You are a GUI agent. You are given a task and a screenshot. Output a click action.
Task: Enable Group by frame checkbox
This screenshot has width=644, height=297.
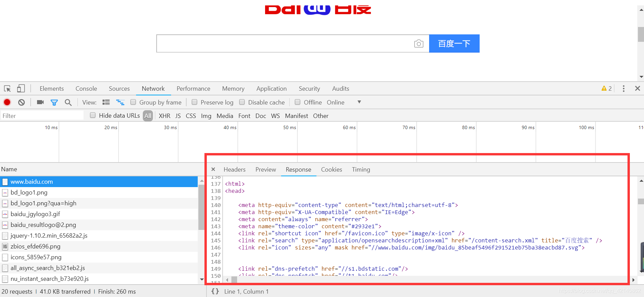tap(133, 102)
